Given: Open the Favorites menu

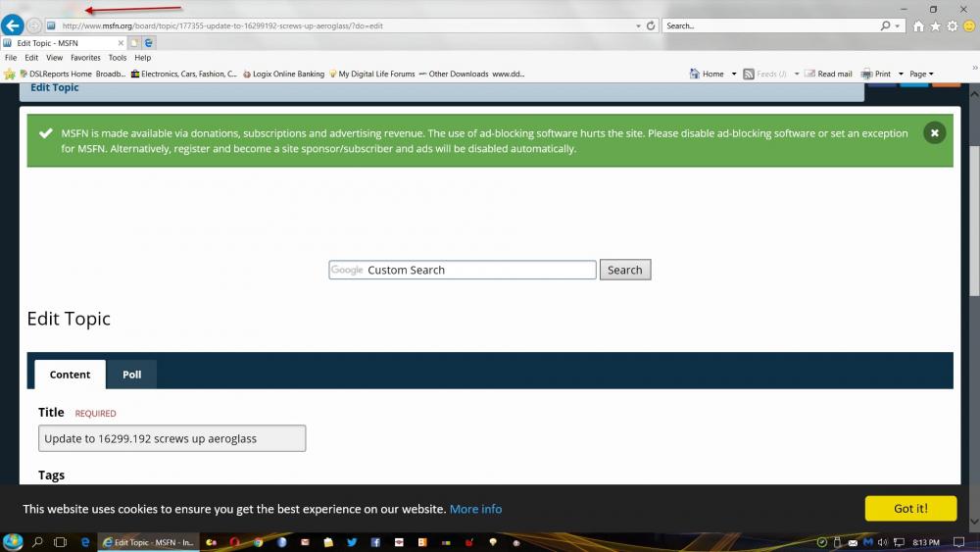Looking at the screenshot, I should 85,58.
